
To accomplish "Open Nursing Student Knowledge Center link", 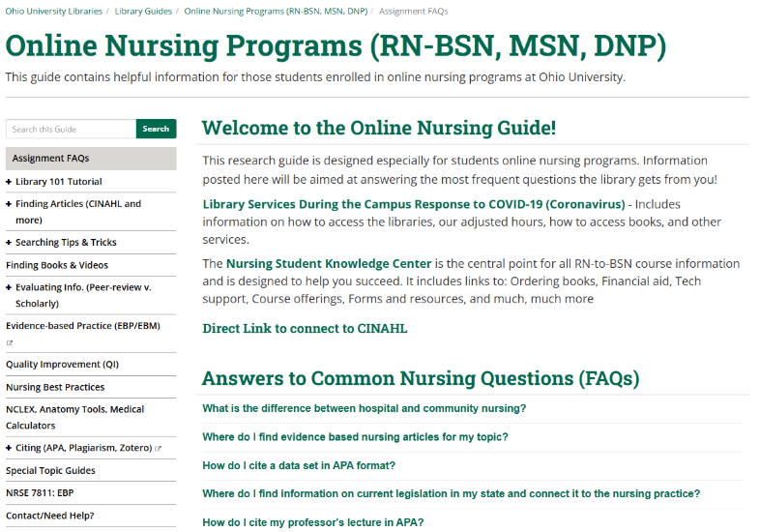I will 328,263.
